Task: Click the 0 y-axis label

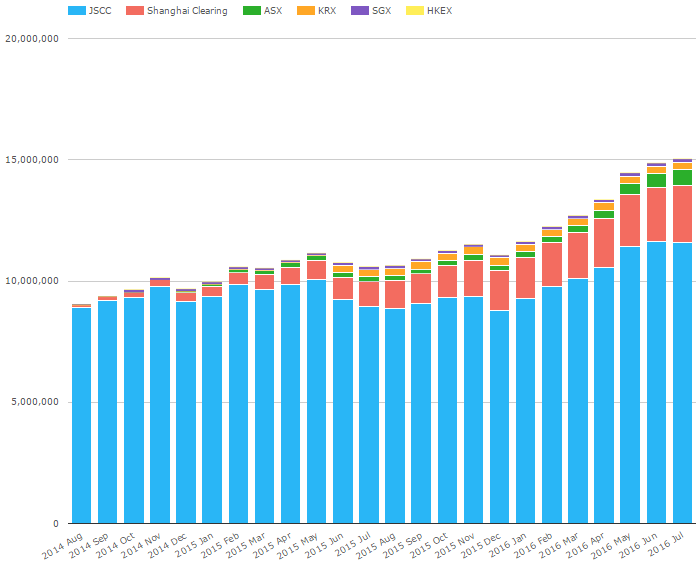Action: [x=56, y=524]
